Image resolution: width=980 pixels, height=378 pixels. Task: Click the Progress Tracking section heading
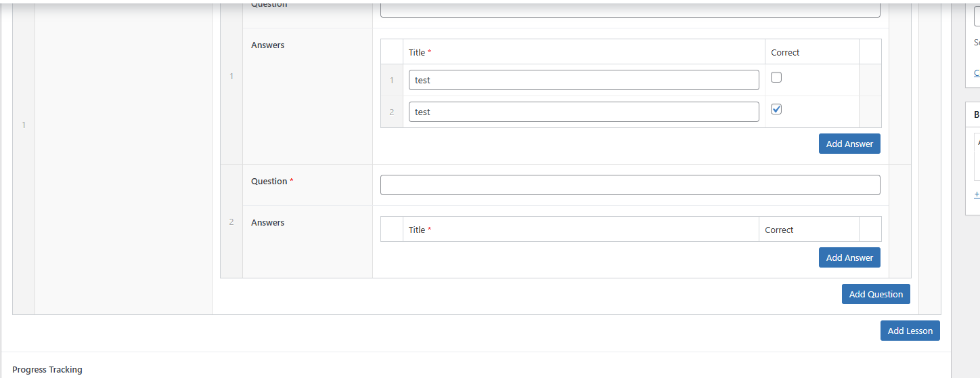pyautogui.click(x=47, y=369)
